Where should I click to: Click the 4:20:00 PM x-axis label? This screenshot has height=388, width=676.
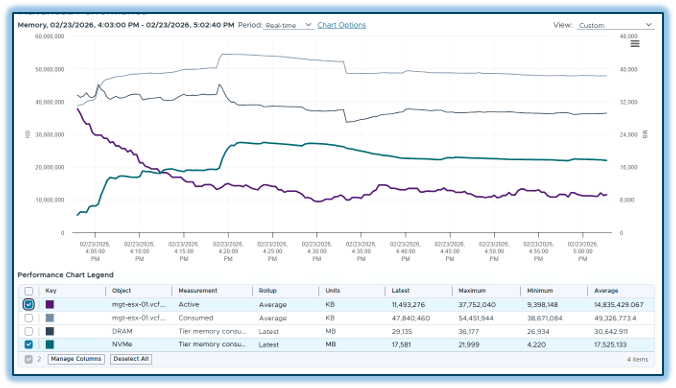228,251
